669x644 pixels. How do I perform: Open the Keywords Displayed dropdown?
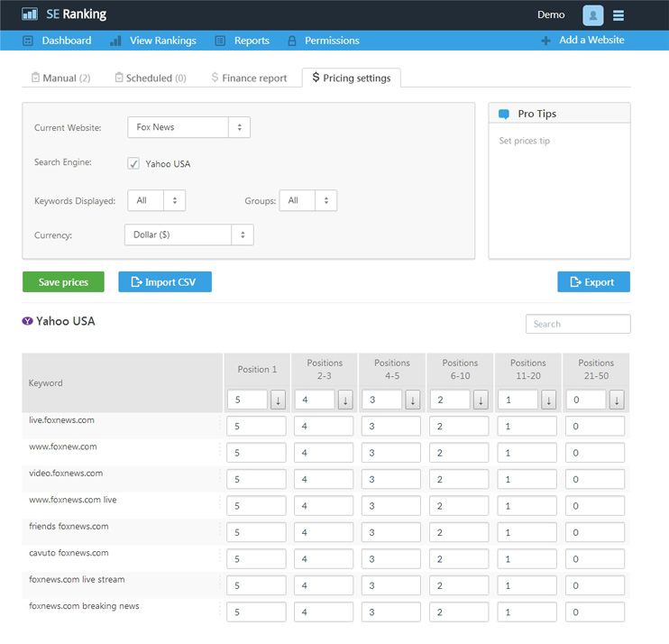pos(156,200)
